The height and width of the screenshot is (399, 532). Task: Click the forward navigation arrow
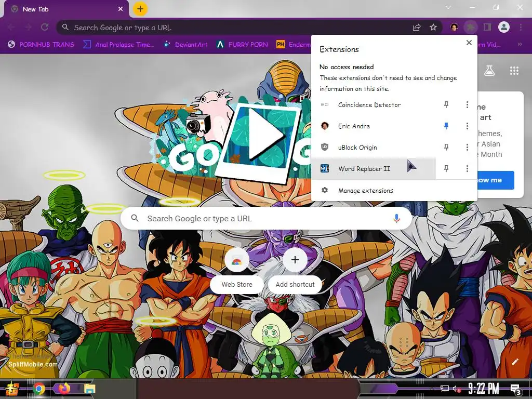tap(28, 27)
